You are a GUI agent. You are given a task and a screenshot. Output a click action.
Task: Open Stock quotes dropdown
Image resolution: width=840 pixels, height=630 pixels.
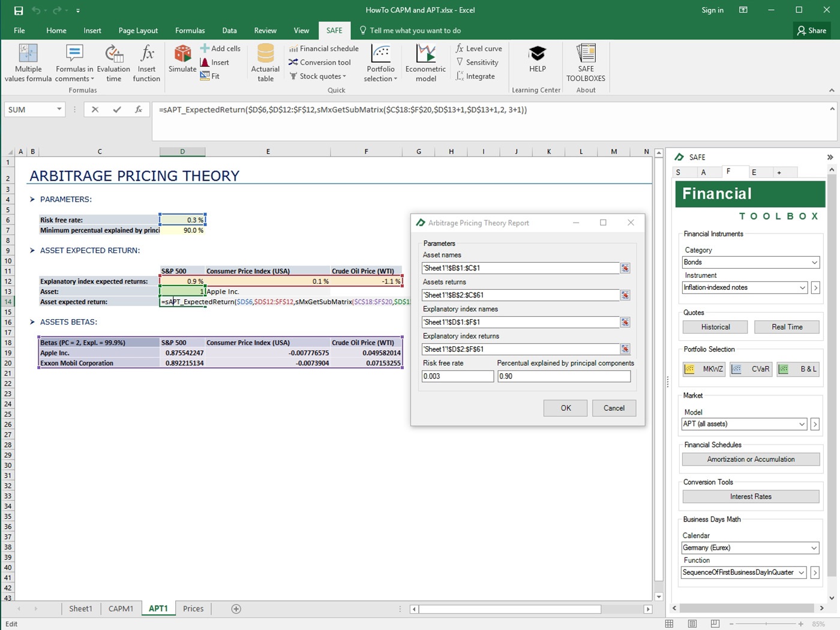coord(318,76)
